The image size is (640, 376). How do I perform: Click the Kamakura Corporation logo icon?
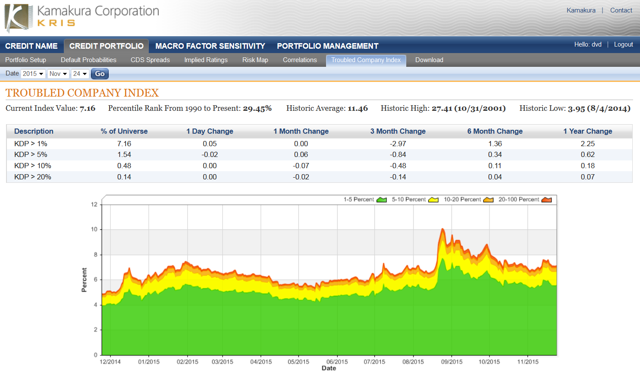18,18
